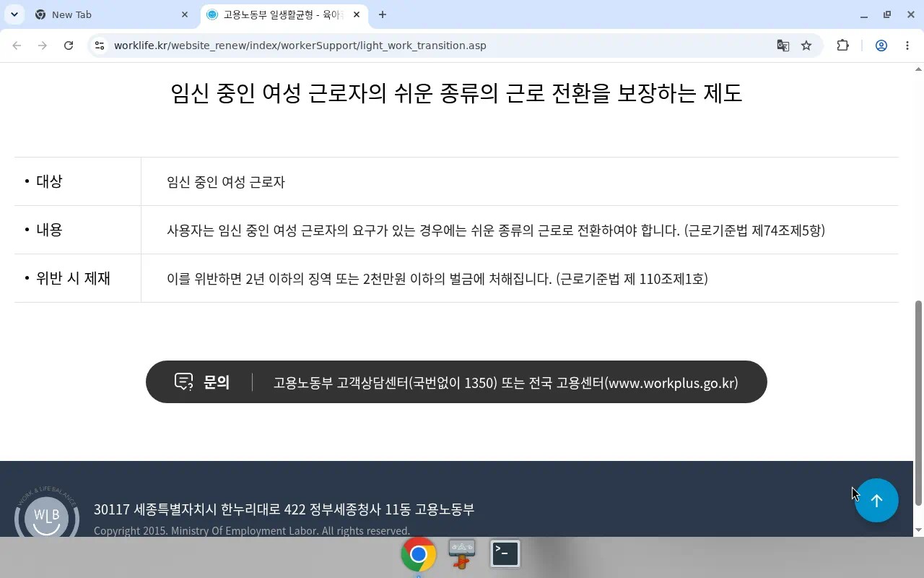Click the 근로기준법 제74조제5항 sentence
The image size is (924, 578).
pos(496,230)
